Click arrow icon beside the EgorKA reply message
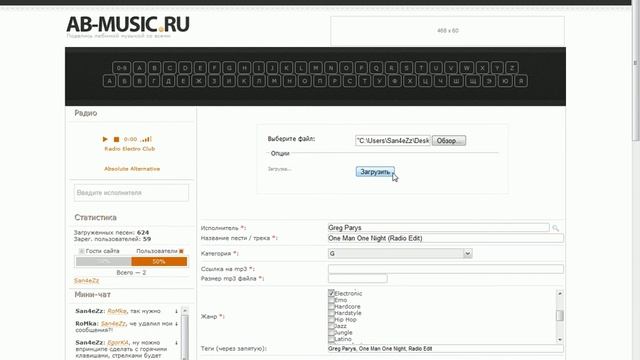This screenshot has width=640, height=360. tap(176, 343)
